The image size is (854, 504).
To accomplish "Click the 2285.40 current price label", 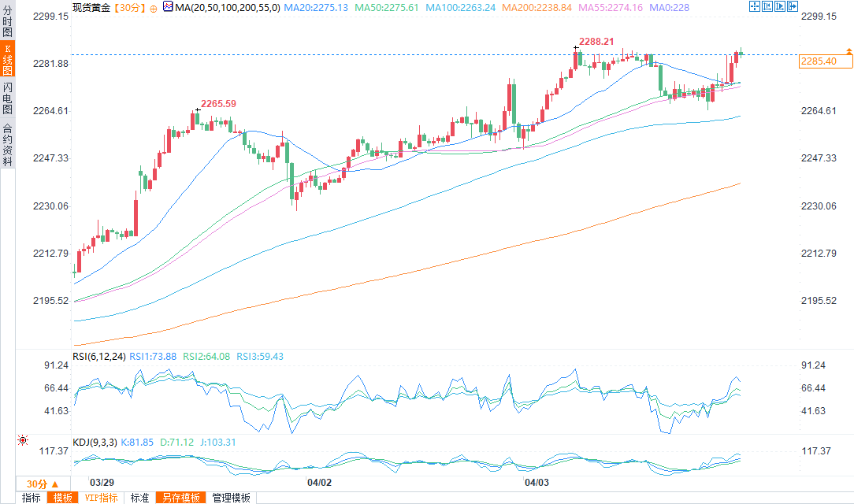I will click(x=819, y=61).
